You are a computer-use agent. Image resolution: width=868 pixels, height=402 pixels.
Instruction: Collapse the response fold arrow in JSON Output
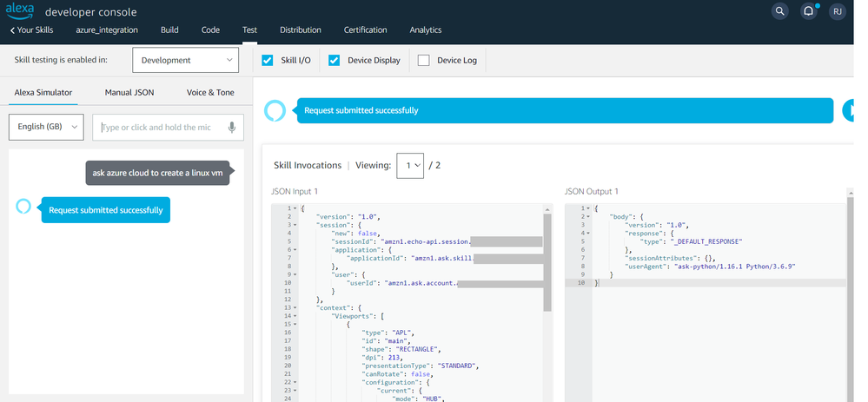(588, 234)
